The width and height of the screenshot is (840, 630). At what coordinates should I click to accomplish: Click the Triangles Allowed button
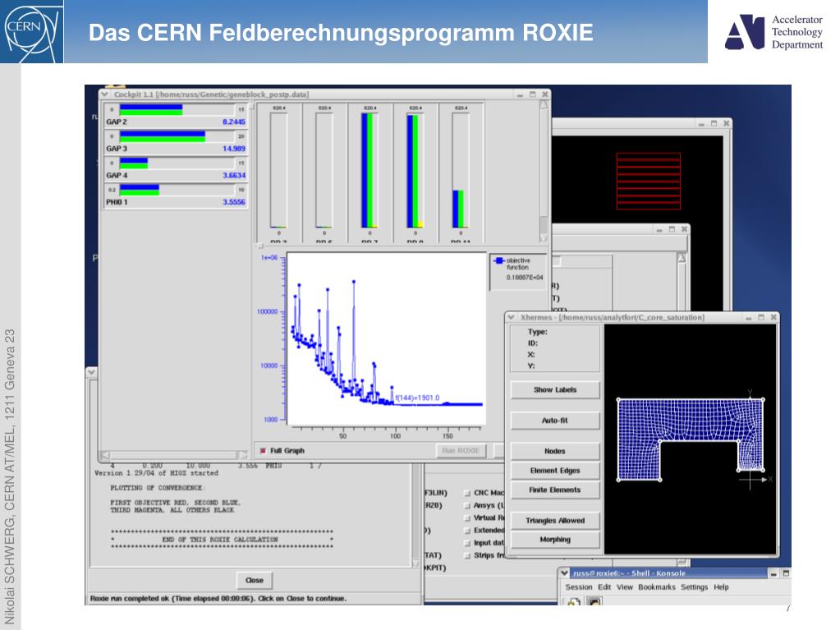pos(555,520)
